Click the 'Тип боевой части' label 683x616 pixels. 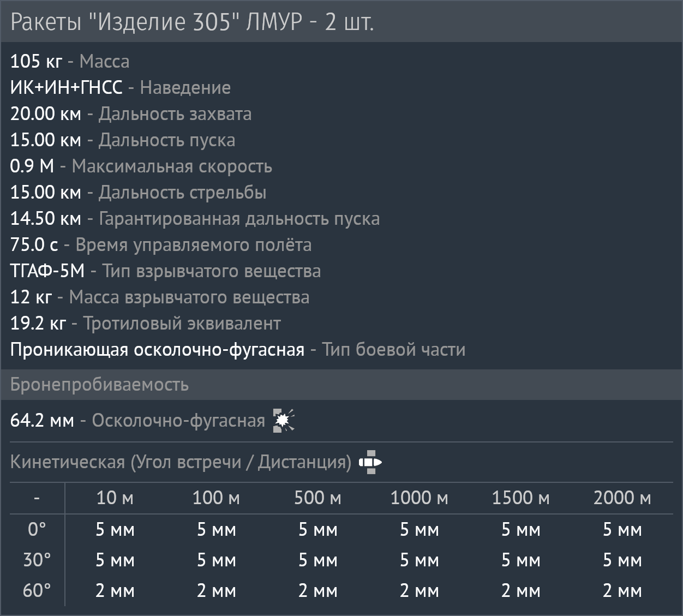tap(394, 349)
